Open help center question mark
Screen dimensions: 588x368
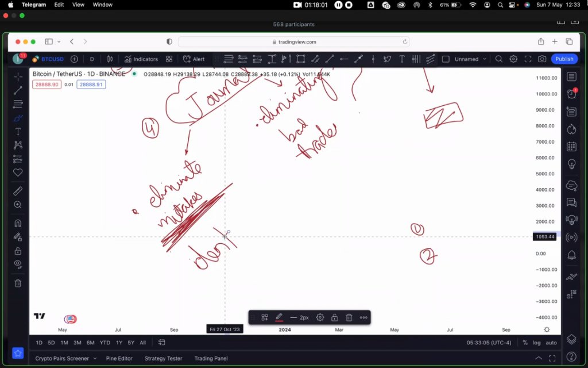(x=571, y=356)
